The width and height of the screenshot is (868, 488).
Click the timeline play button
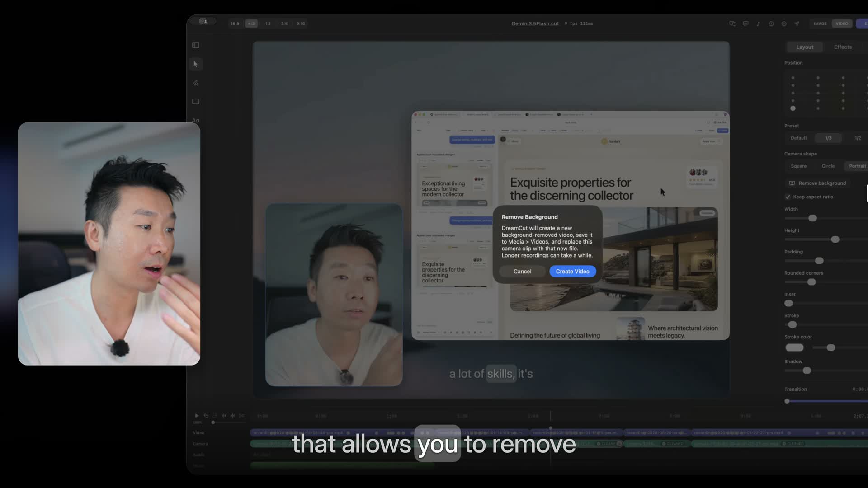click(x=197, y=415)
